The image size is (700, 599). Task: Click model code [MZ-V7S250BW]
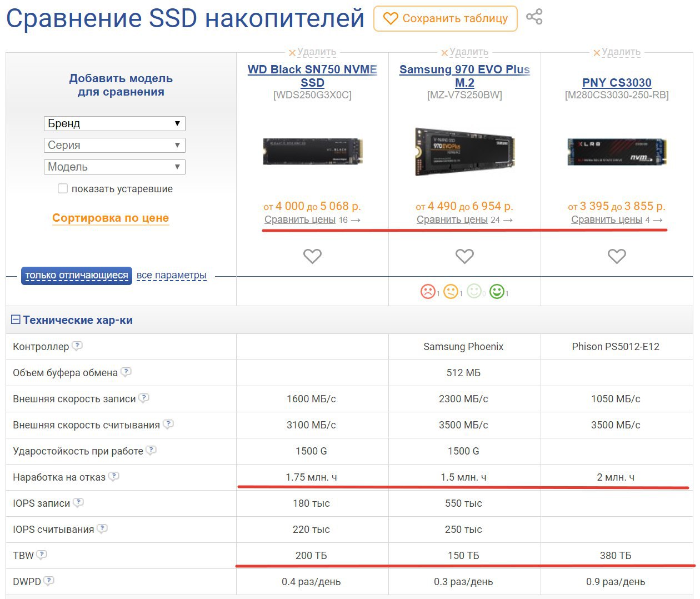click(464, 95)
